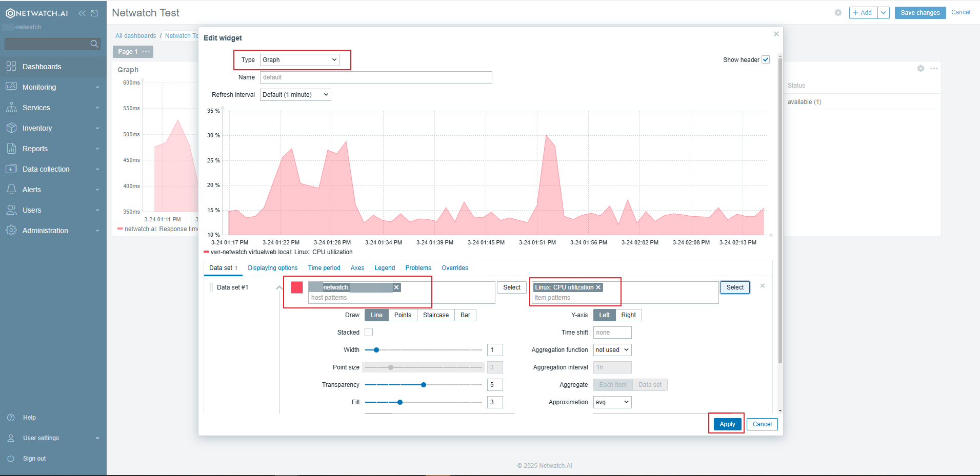Enable the Stacked option
Image resolution: width=980 pixels, height=476 pixels.
(369, 332)
